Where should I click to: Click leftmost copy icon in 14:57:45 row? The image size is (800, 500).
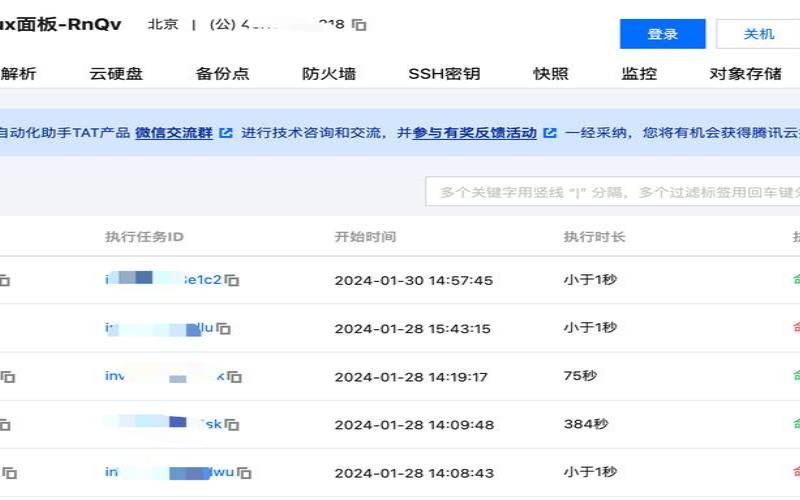pos(4,280)
